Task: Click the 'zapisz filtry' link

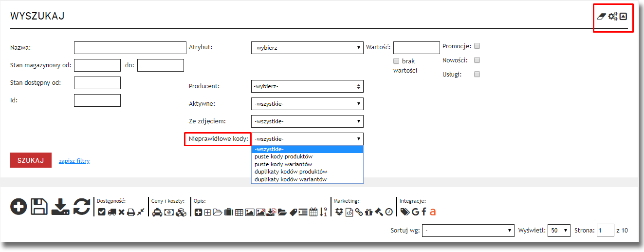Action: (x=74, y=161)
